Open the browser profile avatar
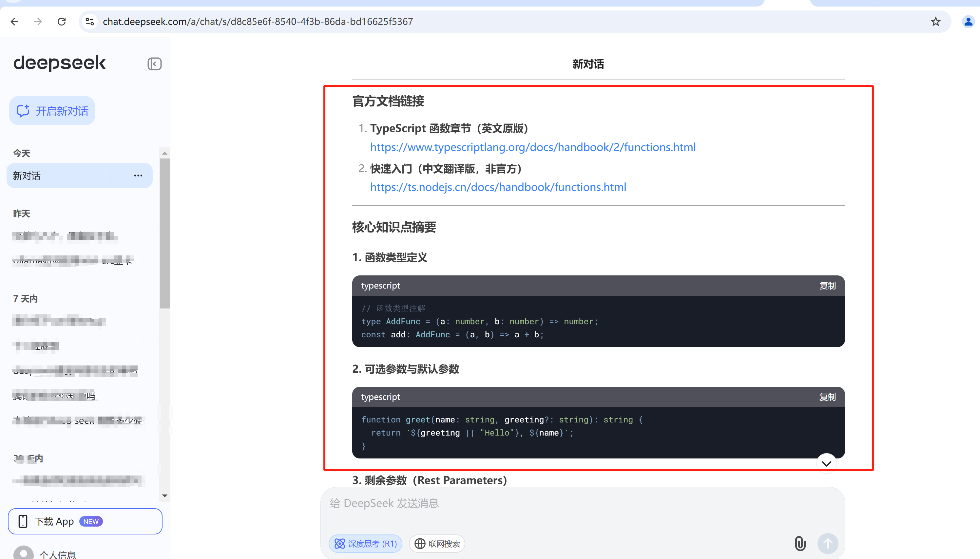980x559 pixels. click(x=968, y=22)
